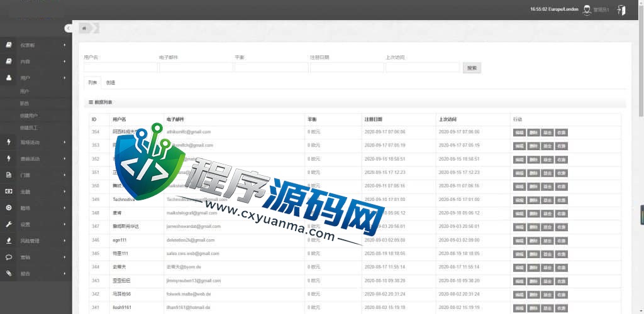Open the 用户 submenu link

[x=25, y=92]
